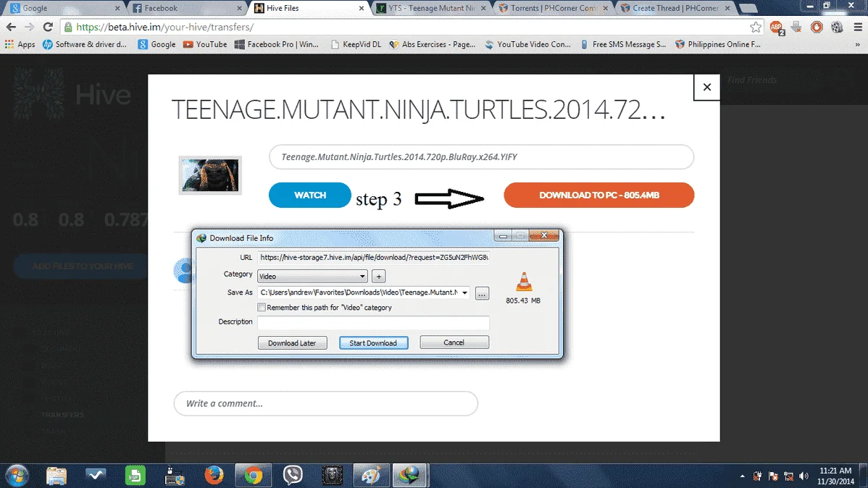Open the YouTube bookmark
Screen dimensions: 868x488
click(205, 44)
